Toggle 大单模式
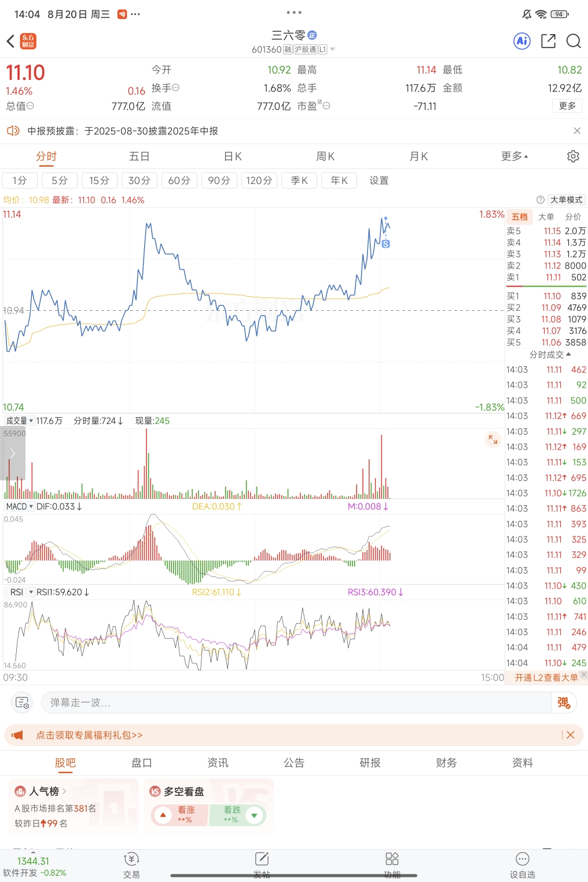This screenshot has width=588, height=882. coord(567,200)
